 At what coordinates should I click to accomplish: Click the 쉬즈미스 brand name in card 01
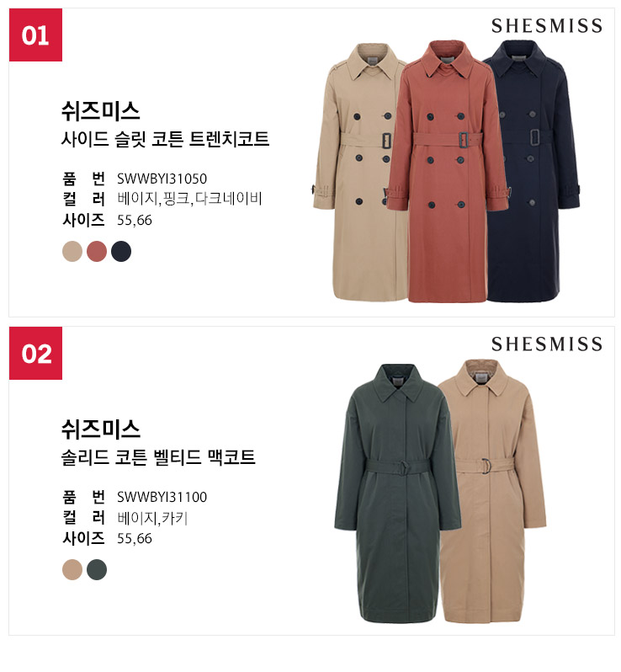[101, 111]
